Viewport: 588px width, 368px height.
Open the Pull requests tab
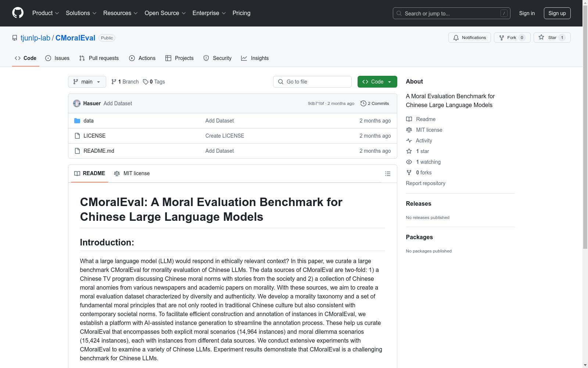[99, 58]
